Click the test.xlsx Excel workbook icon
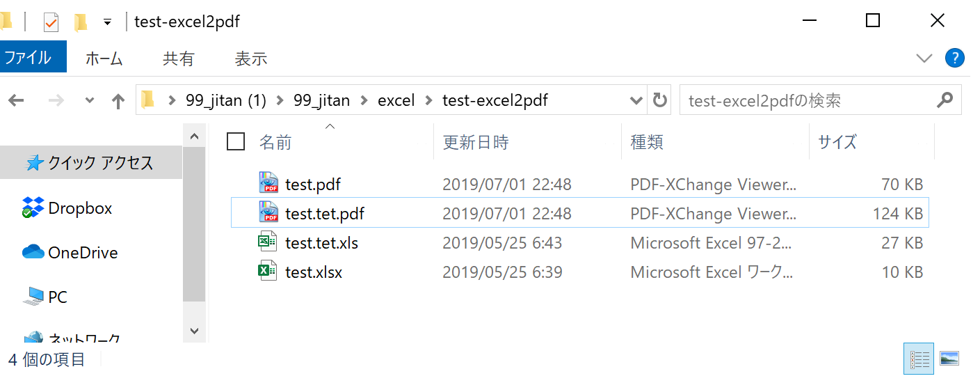 coord(268,272)
